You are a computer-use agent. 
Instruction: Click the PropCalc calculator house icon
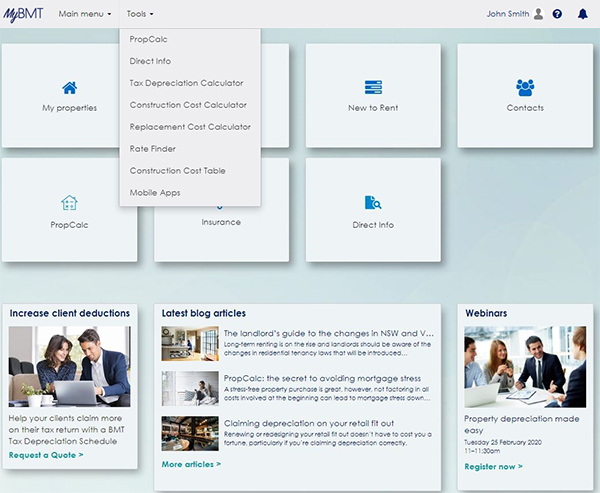pyautogui.click(x=69, y=202)
